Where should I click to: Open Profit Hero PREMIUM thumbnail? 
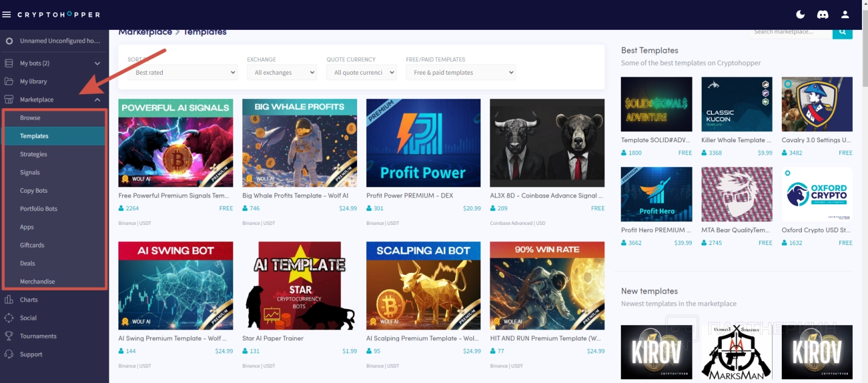[657, 194]
